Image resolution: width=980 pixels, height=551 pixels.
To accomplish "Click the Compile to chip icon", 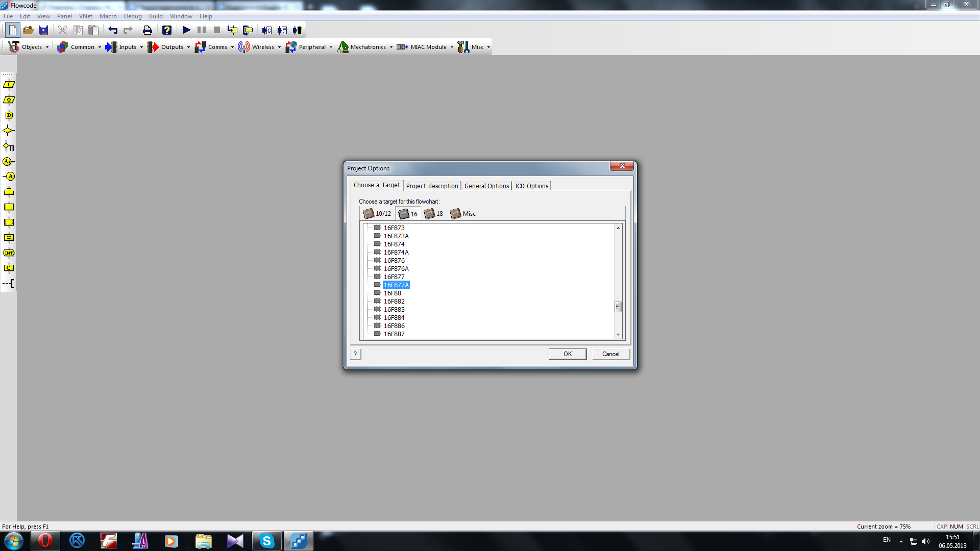I will click(298, 30).
